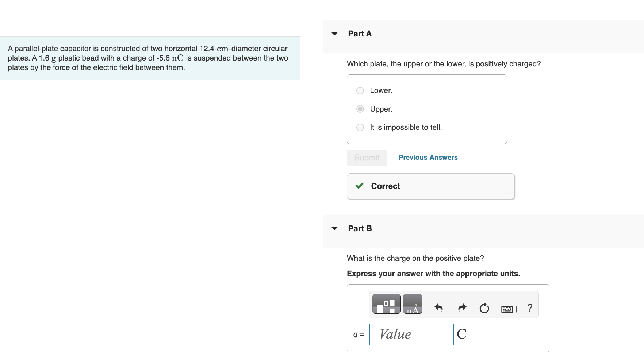Select It is impossible to tell
This screenshot has height=356, width=644.
point(360,127)
